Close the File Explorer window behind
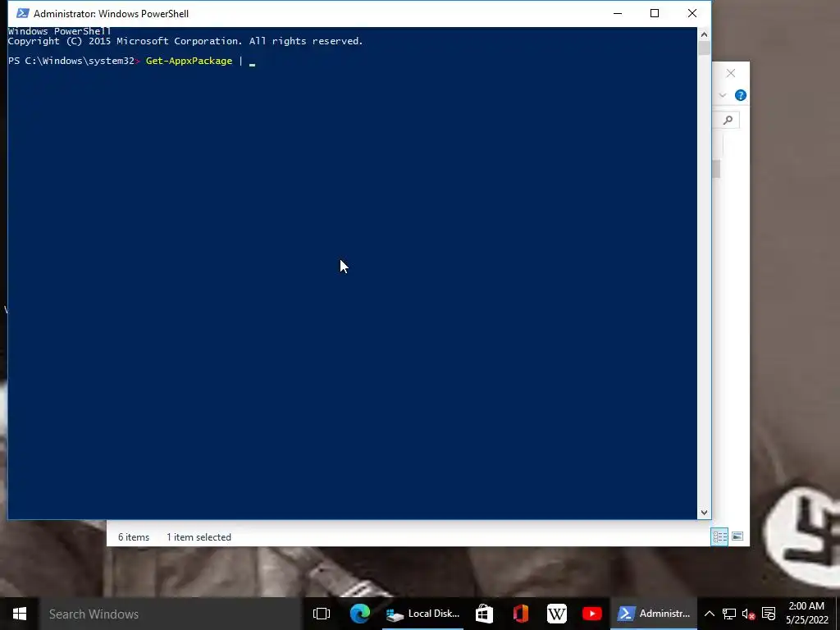This screenshot has width=840, height=630. tap(731, 73)
